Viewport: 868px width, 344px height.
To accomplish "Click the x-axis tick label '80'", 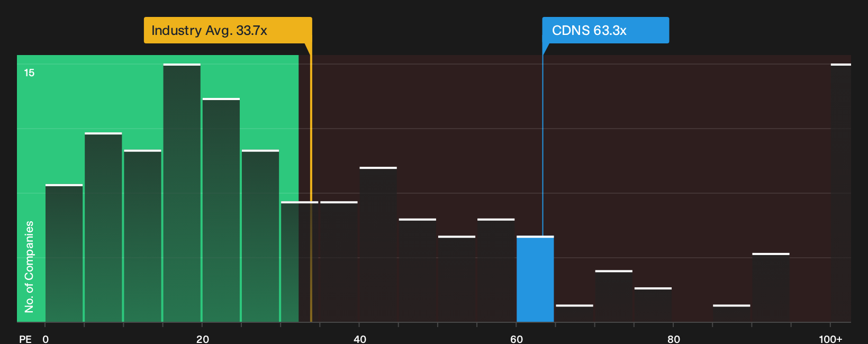I will (x=674, y=339).
